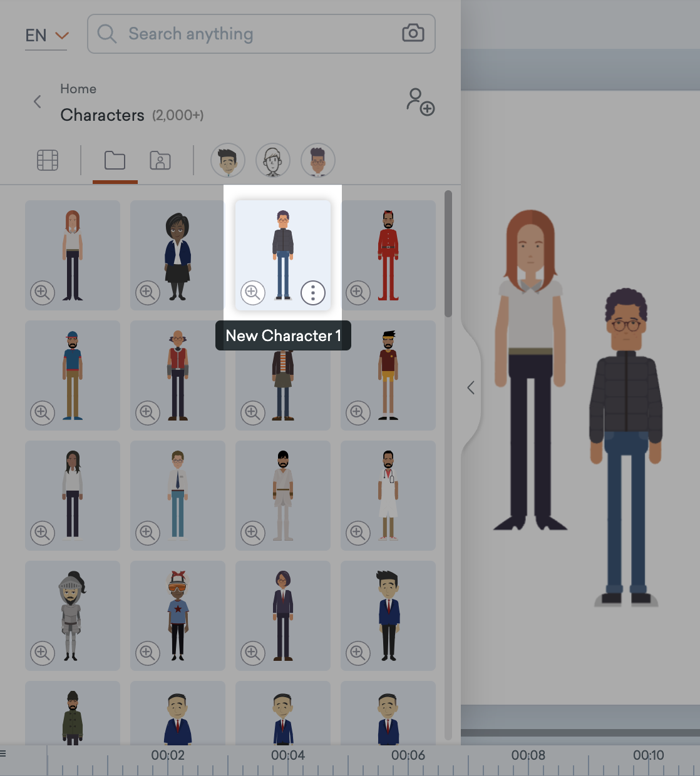Switch to the grid view tab
The width and height of the screenshot is (700, 776).
point(48,161)
